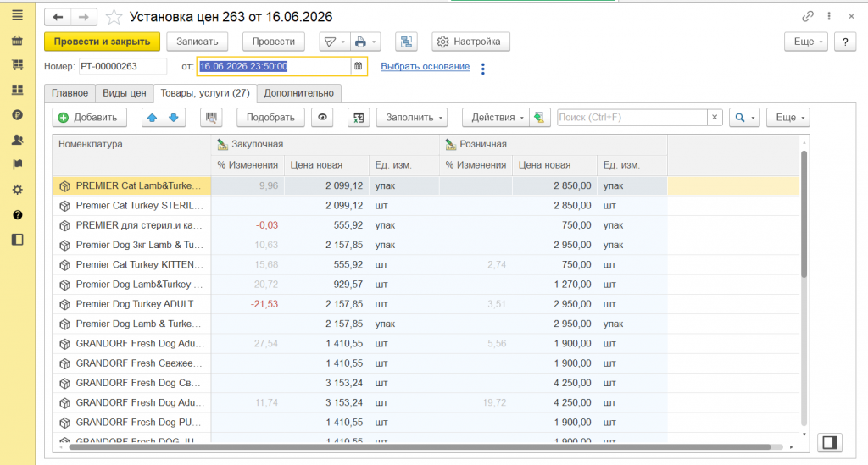Viewport: 868px width, 465px height.
Task: Switch to the Дополнительно tab
Action: pyautogui.click(x=299, y=93)
